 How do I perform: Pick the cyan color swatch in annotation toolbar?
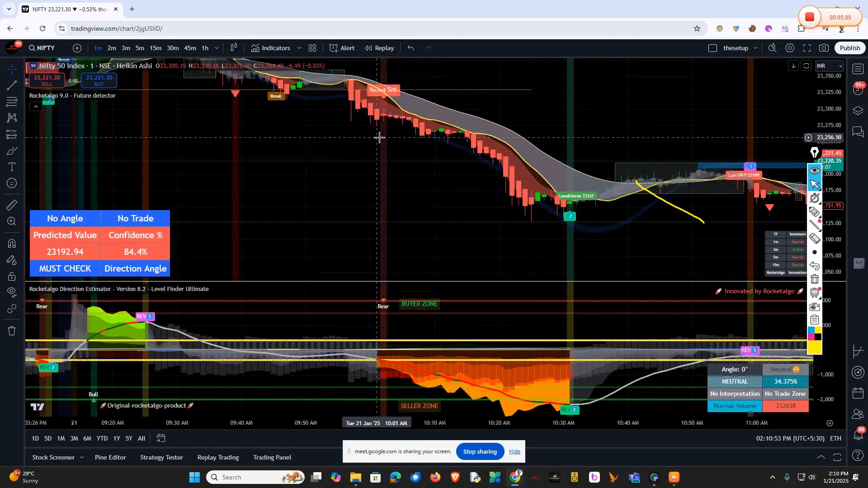pyautogui.click(x=811, y=330)
